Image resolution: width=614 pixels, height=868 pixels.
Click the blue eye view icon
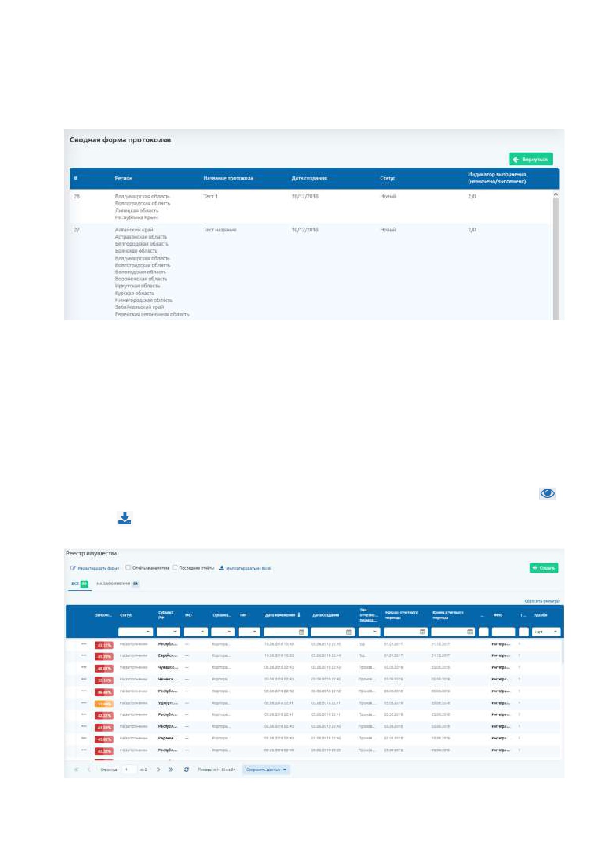click(547, 493)
